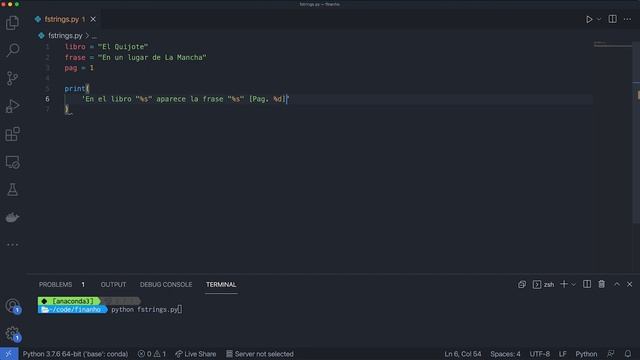Click Server not selected status item
The width and height of the screenshot is (640, 360).
point(260,354)
